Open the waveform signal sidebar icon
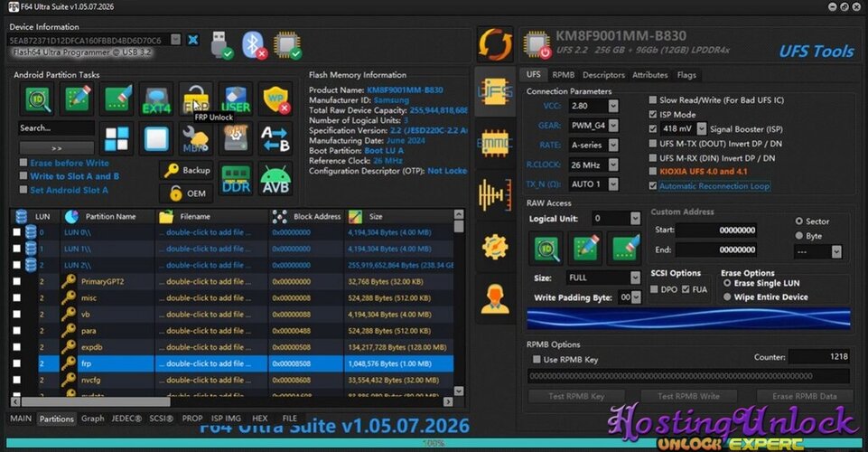This screenshot has height=452, width=868. click(495, 194)
